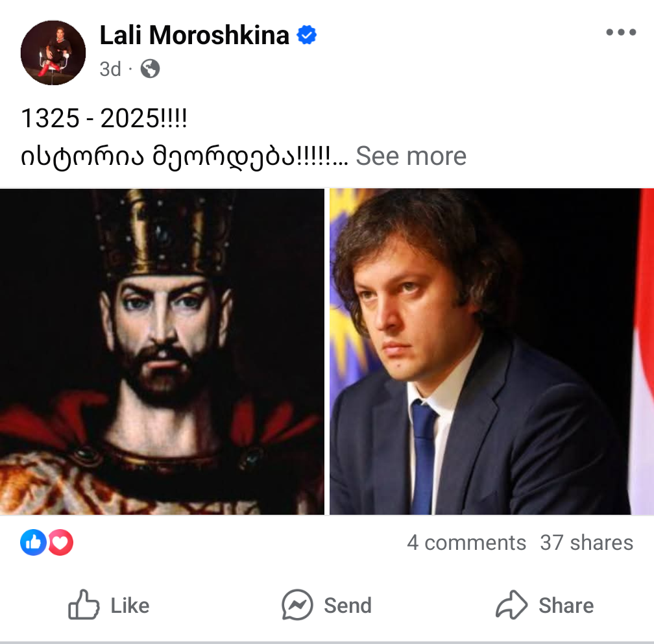Click the thumbs-up outline icon

point(84,605)
